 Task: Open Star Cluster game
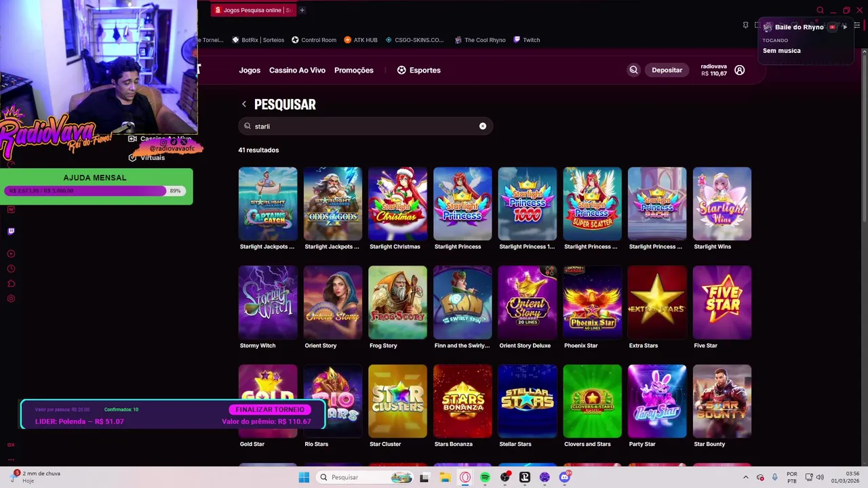[x=397, y=401]
